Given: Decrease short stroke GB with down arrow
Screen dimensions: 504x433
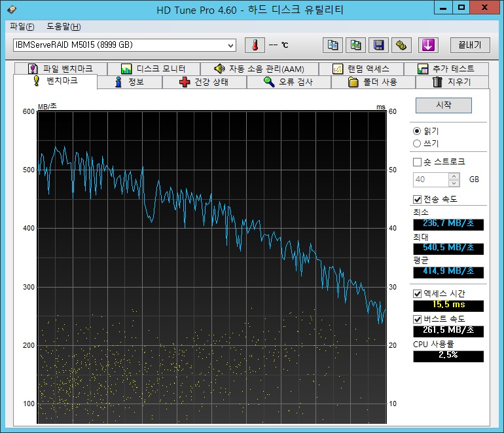Looking at the screenshot, I should pos(454,183).
